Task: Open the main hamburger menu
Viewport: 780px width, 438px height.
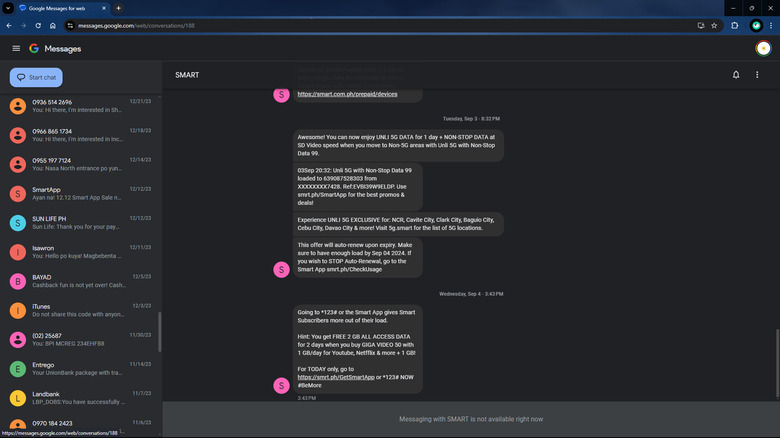Action: 16,48
